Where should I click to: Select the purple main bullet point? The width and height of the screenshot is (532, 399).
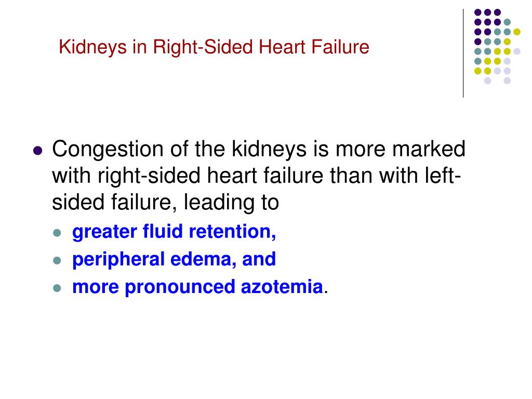pyautogui.click(x=38, y=150)
